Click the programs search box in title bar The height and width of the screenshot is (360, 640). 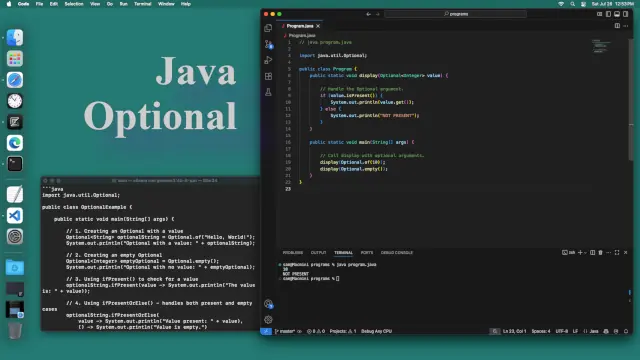456,14
